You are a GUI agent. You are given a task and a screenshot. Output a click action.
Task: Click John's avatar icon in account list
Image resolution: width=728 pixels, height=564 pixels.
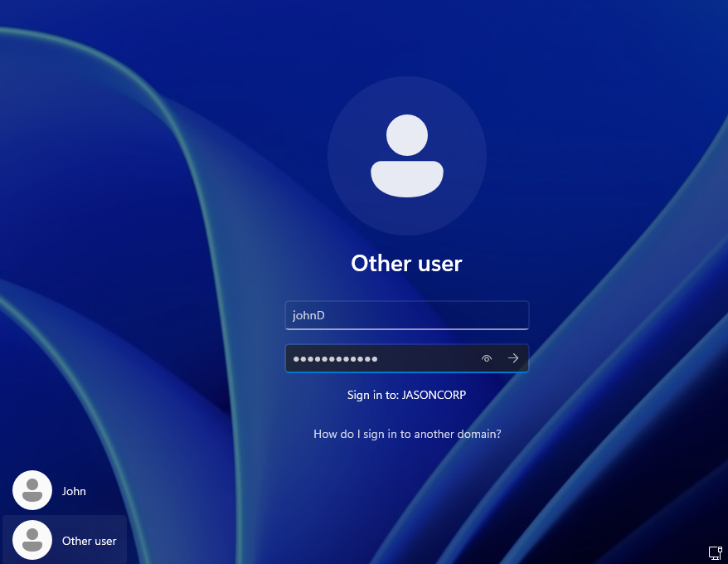pos(32,490)
